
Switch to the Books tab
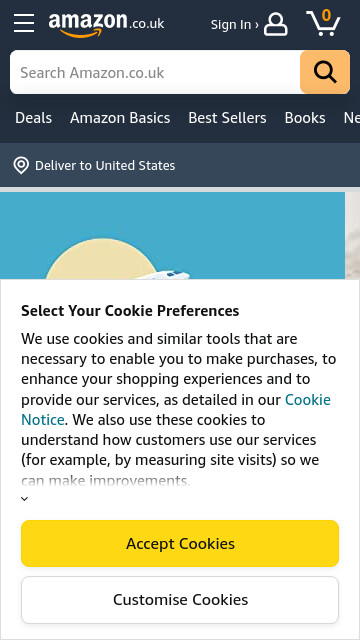coord(305,118)
